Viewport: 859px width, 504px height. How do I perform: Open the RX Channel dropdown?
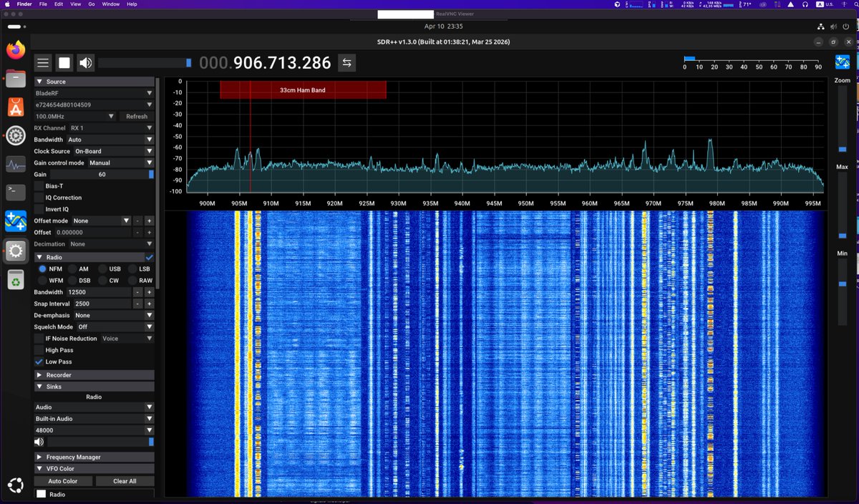click(x=111, y=128)
